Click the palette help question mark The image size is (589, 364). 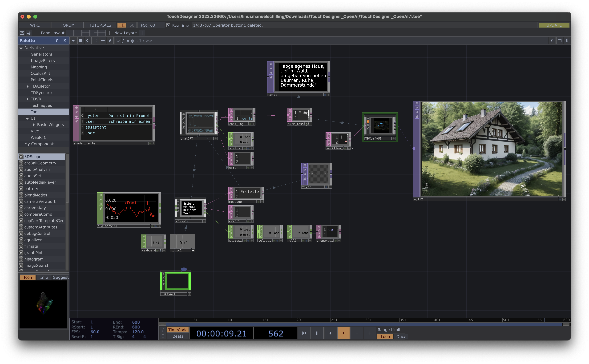coord(56,40)
